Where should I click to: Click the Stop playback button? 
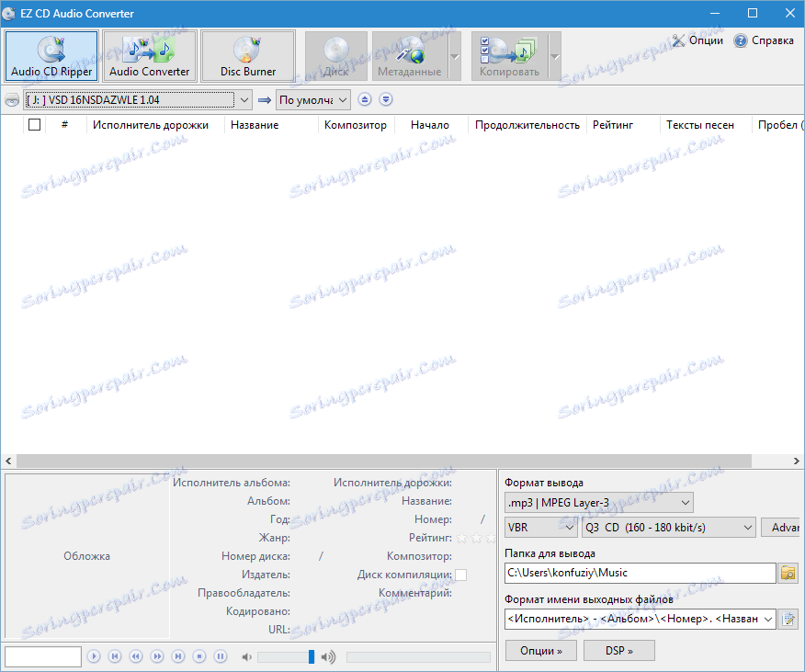point(199,656)
